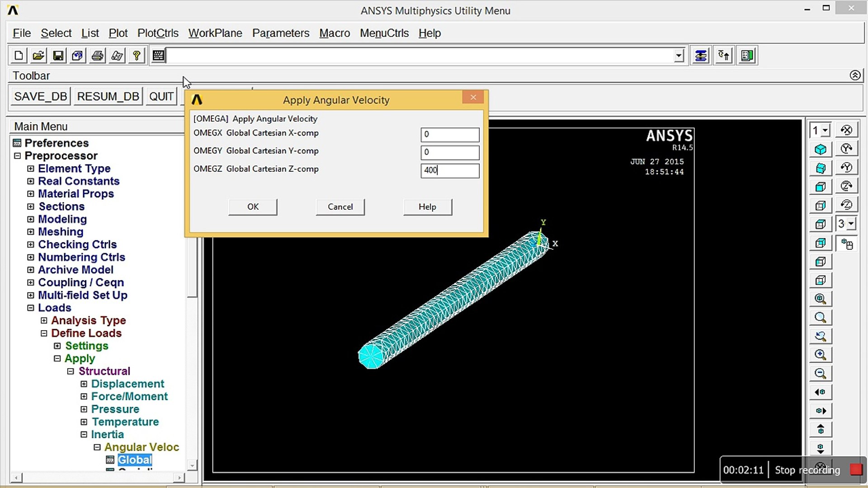Expand the Meshing tree node
868x488 pixels.
[31, 232]
